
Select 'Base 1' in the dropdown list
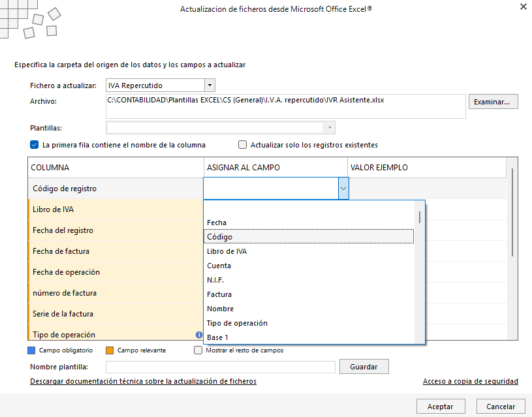pos(309,337)
